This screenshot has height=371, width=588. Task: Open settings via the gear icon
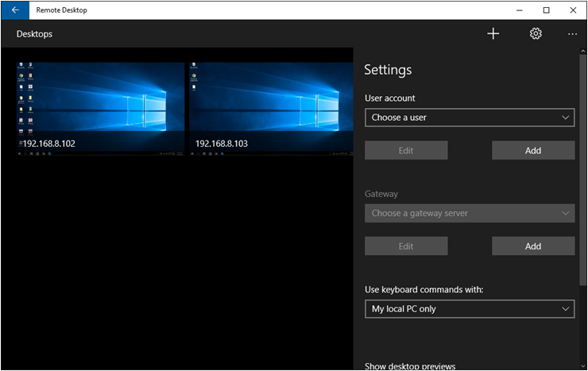coord(536,33)
